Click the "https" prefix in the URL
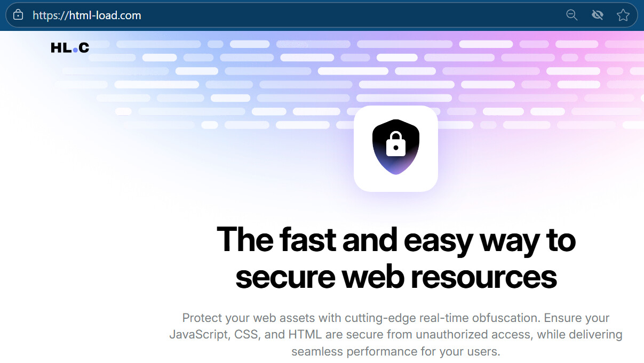Screen dimensions: 644x363 point(44,15)
